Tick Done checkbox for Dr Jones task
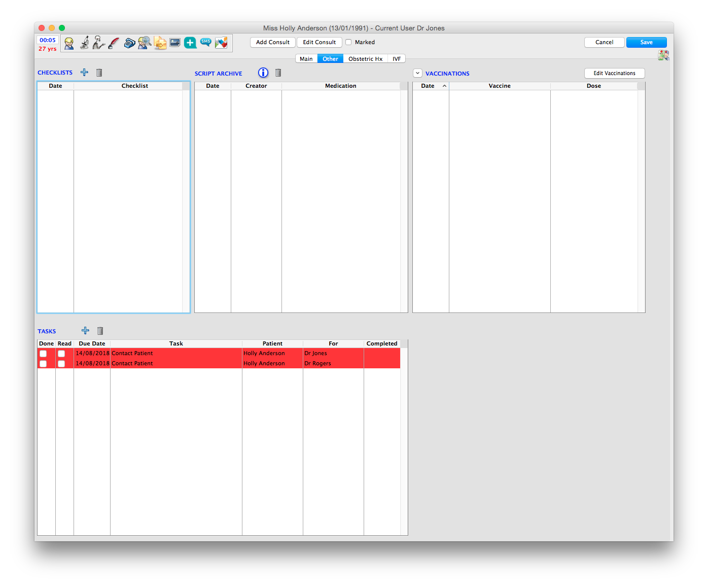 43,354
